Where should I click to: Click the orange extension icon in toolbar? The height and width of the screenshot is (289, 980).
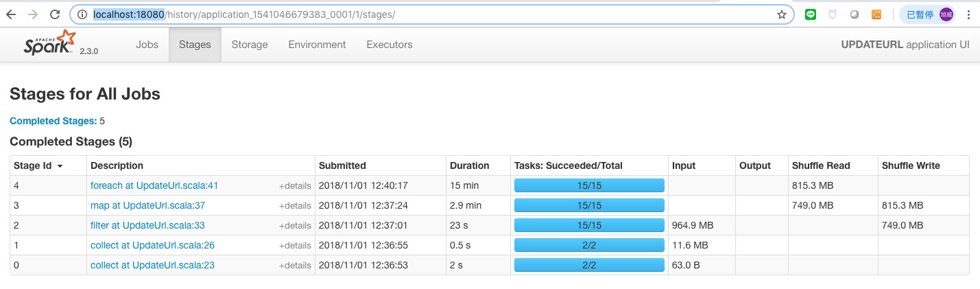coord(876,14)
